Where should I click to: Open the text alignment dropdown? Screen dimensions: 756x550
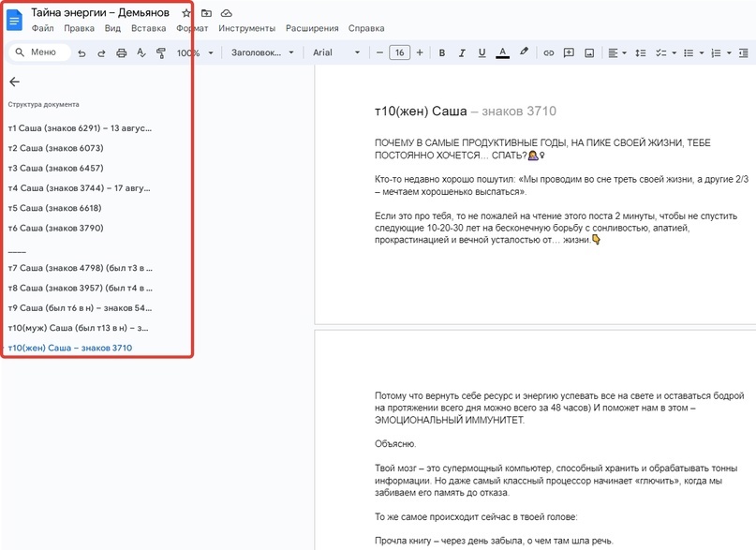pos(616,53)
